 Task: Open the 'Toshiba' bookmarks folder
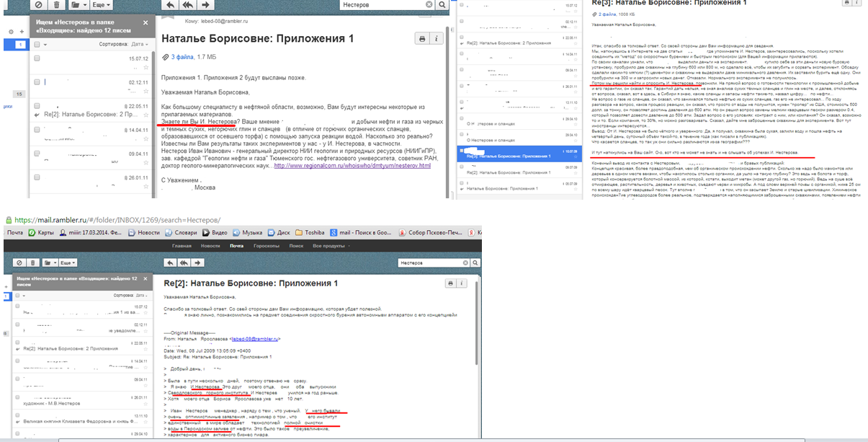point(310,233)
